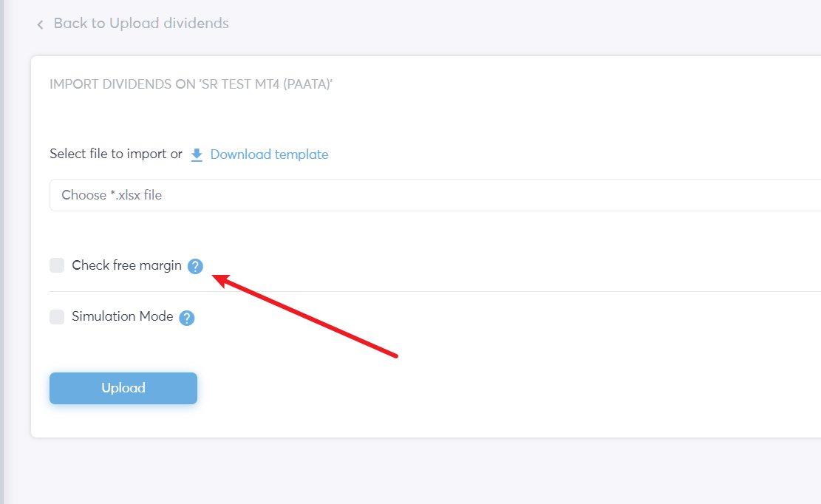Click the 'Import Dividends on SR Test MT4' heading
The height and width of the screenshot is (504, 821).
click(x=191, y=84)
